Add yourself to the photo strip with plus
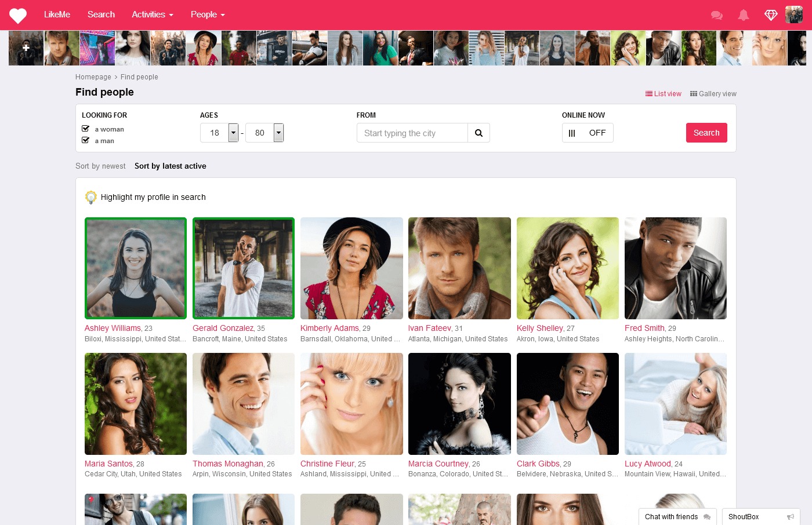The height and width of the screenshot is (525, 812). [26, 48]
